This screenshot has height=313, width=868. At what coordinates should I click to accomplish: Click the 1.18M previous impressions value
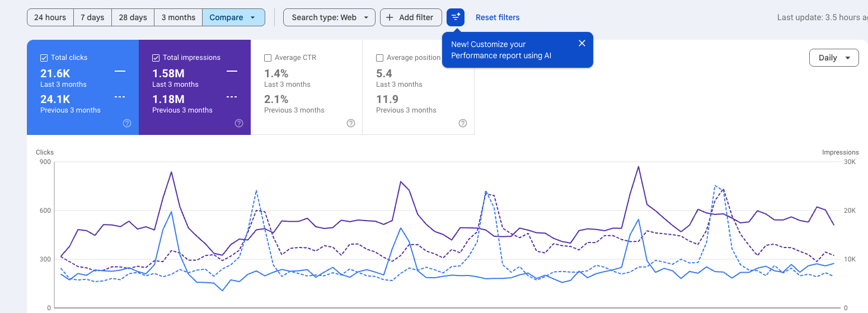(x=168, y=99)
